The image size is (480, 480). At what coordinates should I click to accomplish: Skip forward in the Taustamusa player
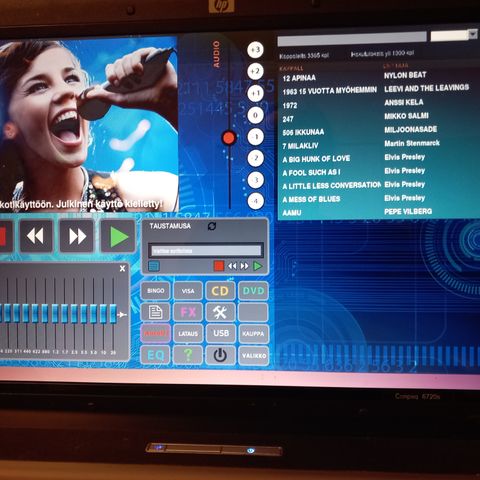[244, 266]
